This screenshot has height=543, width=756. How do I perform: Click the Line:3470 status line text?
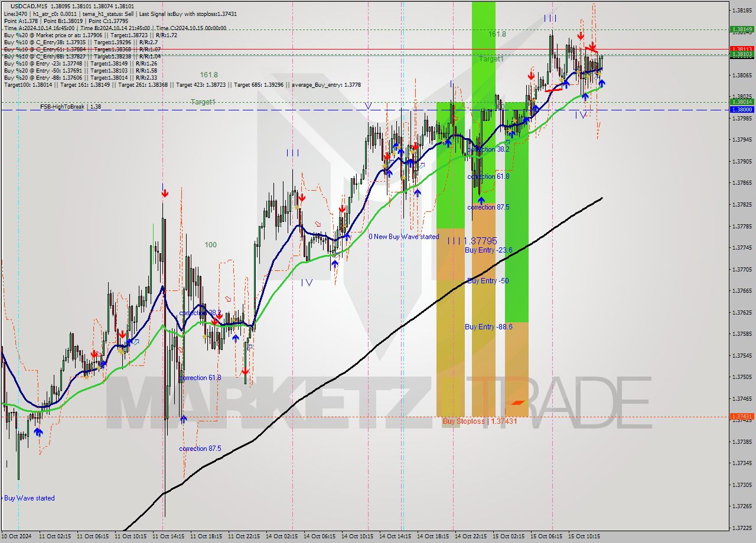pyautogui.click(x=120, y=13)
